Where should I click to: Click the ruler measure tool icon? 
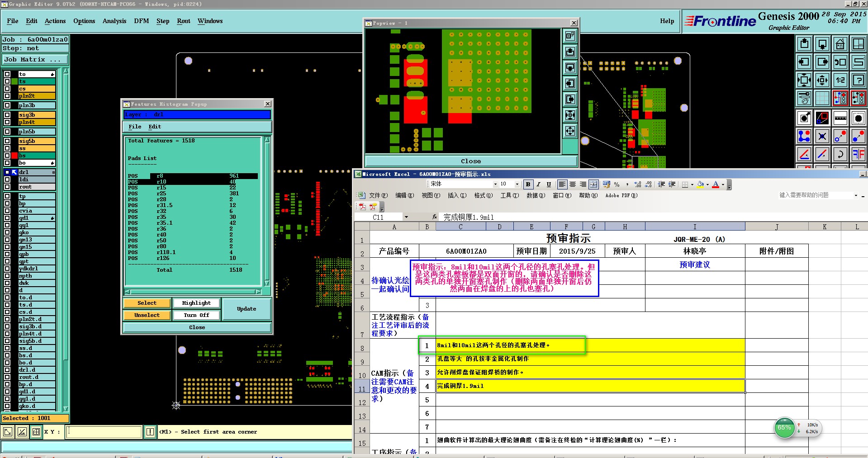click(x=840, y=118)
